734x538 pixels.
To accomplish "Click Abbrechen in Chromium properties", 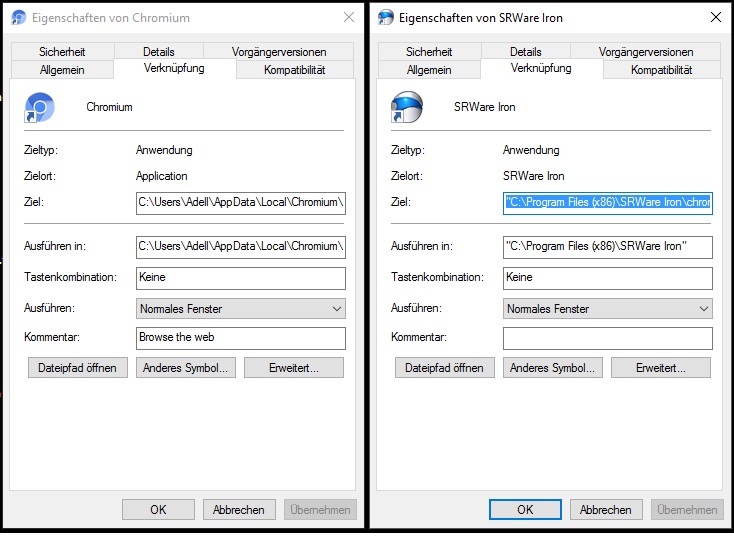I will coord(239,509).
